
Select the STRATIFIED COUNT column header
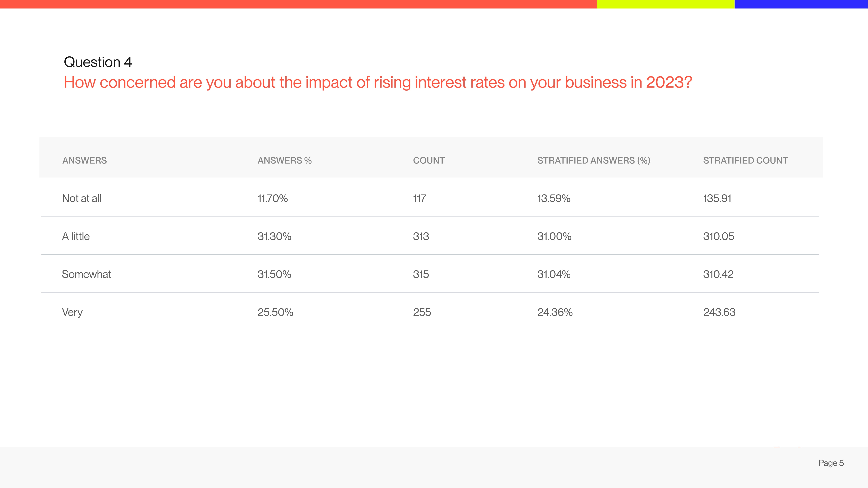pyautogui.click(x=745, y=160)
